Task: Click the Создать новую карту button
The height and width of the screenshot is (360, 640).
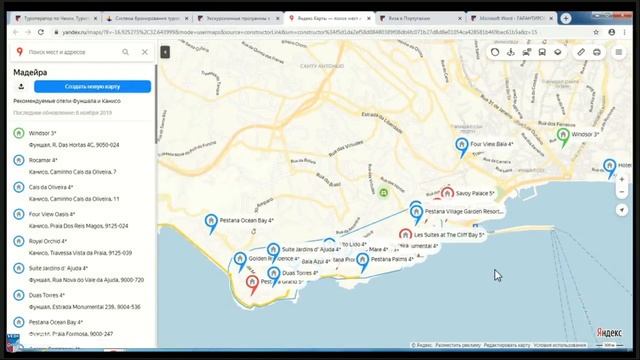Action: click(92, 87)
